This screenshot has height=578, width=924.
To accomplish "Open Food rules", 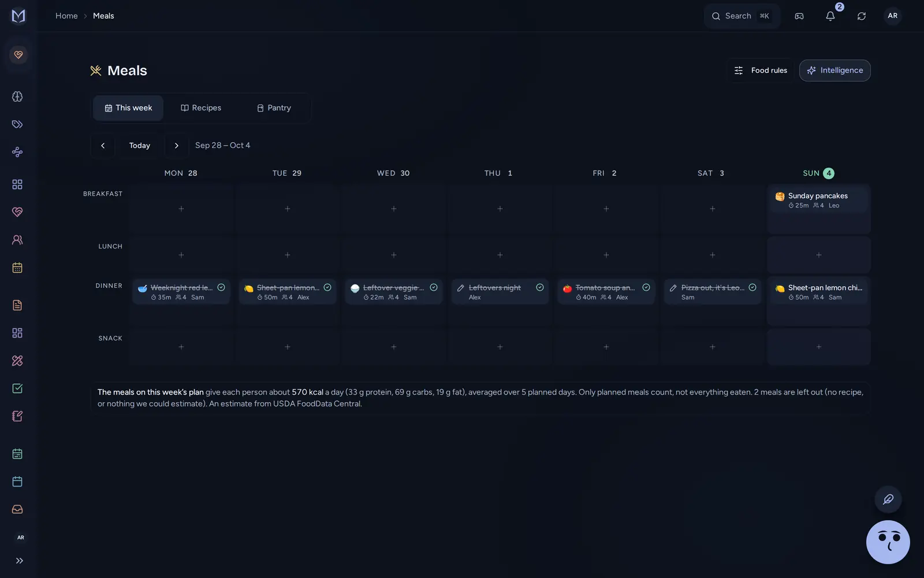I will (761, 71).
